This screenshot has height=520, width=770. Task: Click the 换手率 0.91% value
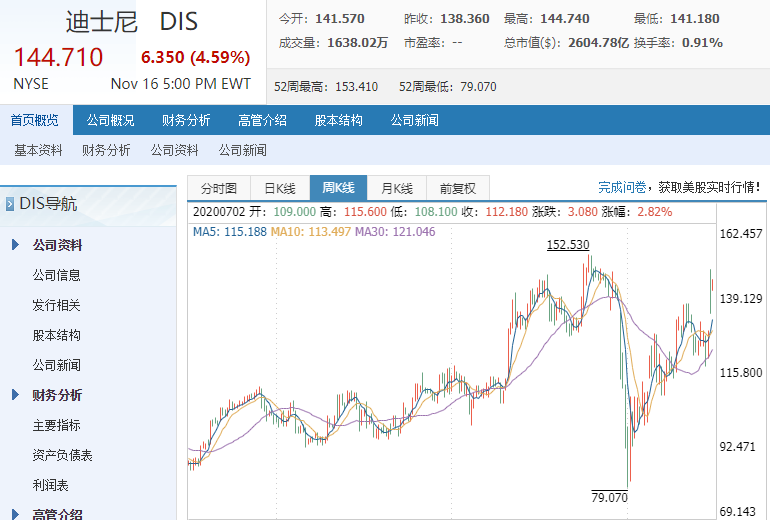tap(702, 43)
